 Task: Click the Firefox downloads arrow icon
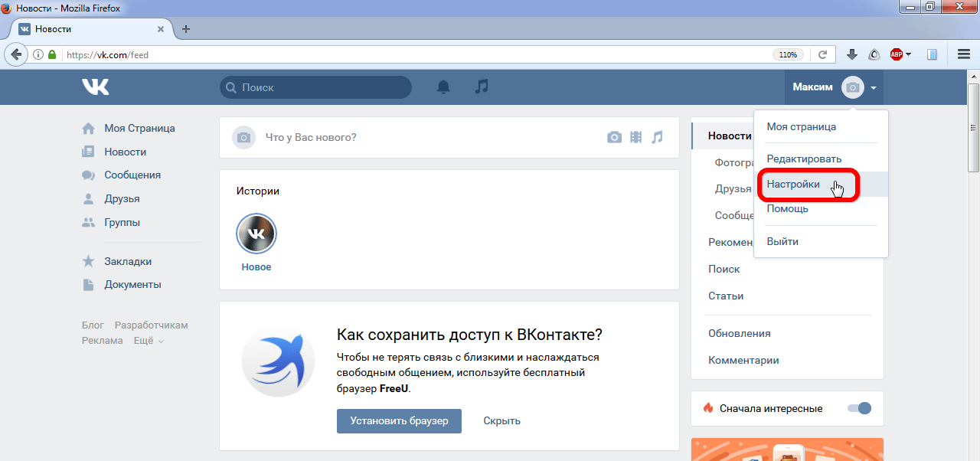(851, 54)
